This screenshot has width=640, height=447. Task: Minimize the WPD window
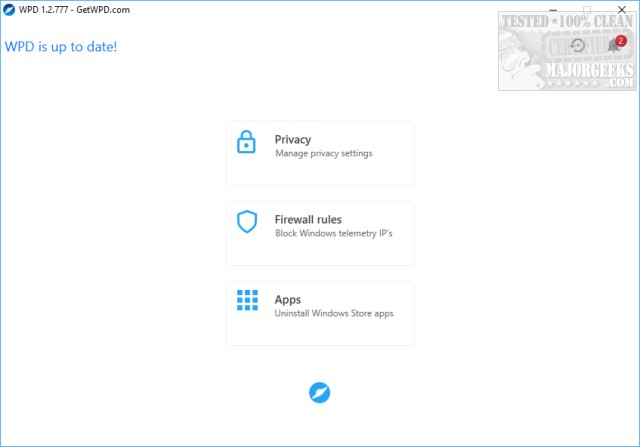[x=553, y=9]
